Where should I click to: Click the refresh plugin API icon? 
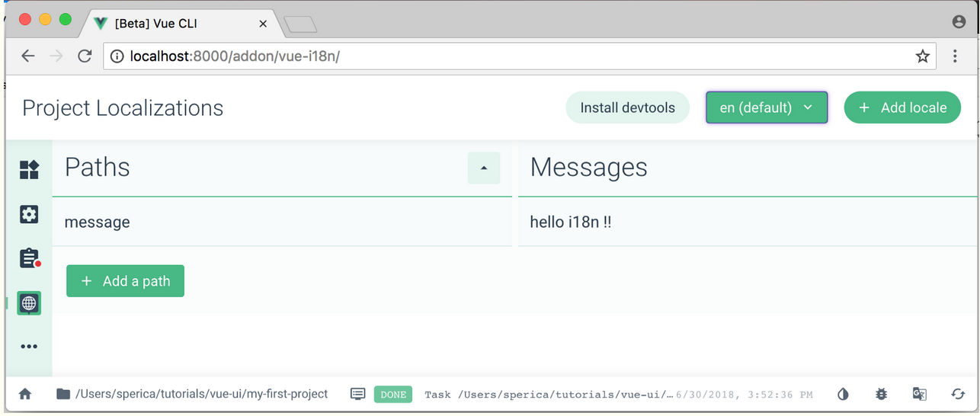pyautogui.click(x=958, y=394)
